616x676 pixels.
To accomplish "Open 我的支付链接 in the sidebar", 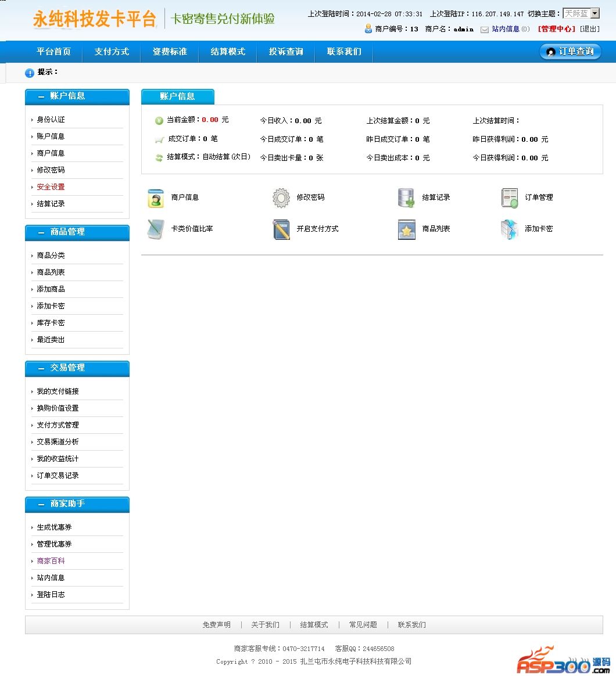I will [x=58, y=391].
